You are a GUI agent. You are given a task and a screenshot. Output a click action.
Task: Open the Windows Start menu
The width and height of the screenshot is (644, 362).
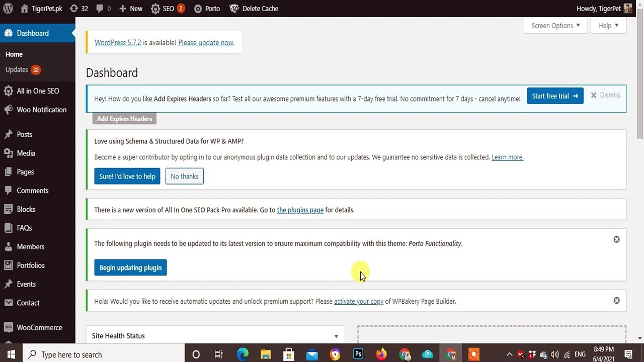[x=11, y=354]
